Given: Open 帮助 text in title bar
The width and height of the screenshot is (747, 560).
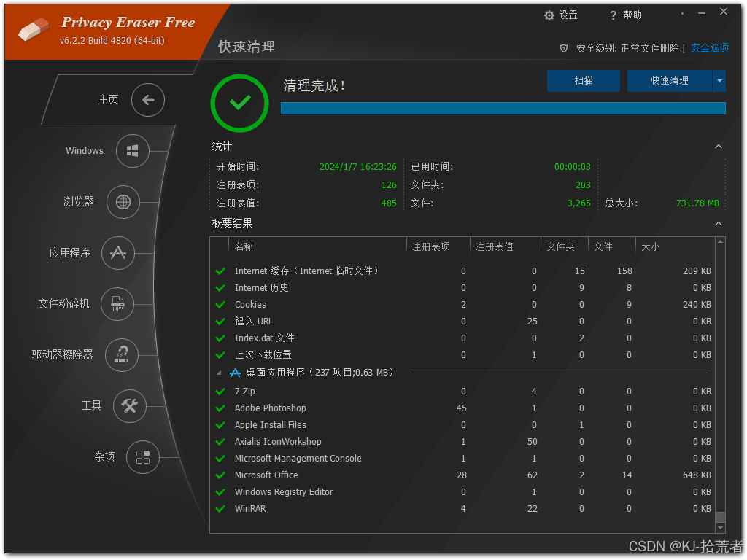Looking at the screenshot, I should coord(632,15).
